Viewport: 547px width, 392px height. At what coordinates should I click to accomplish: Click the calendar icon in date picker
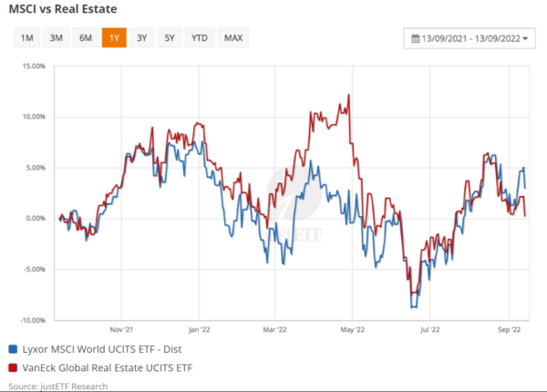click(x=415, y=38)
